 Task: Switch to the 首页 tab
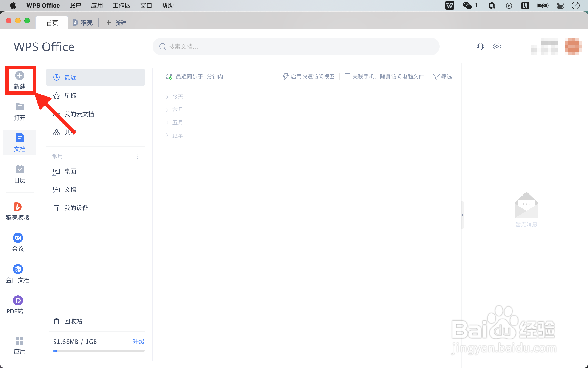click(x=52, y=23)
